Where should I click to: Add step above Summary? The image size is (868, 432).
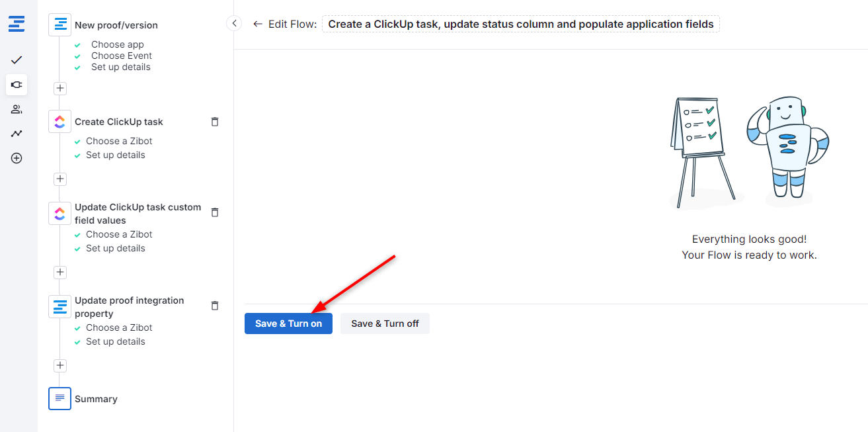pyautogui.click(x=60, y=365)
